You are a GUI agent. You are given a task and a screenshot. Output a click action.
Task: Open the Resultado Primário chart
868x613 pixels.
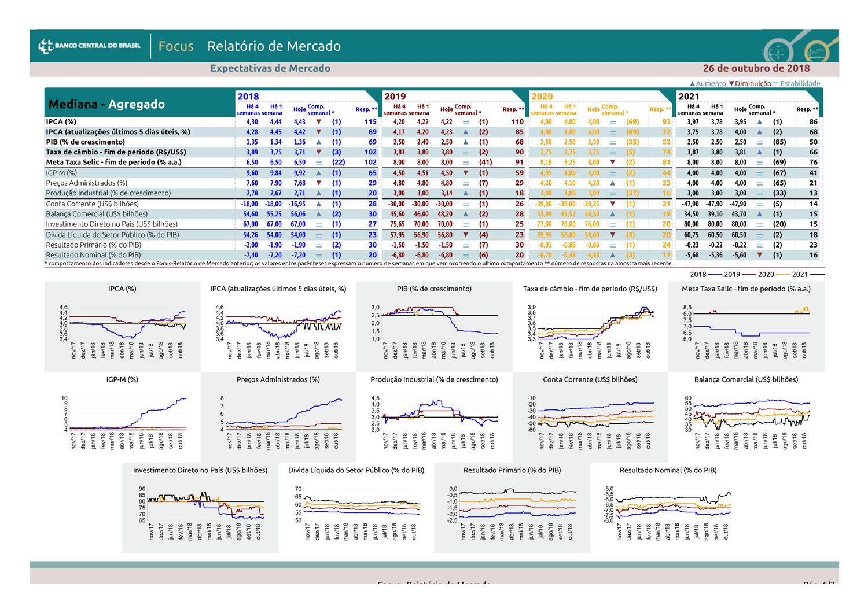512,507
